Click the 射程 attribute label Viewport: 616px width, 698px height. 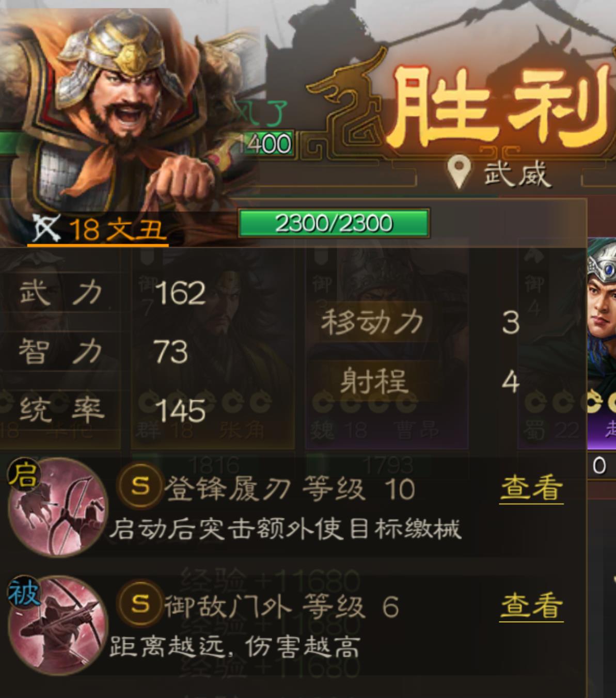pos(373,382)
